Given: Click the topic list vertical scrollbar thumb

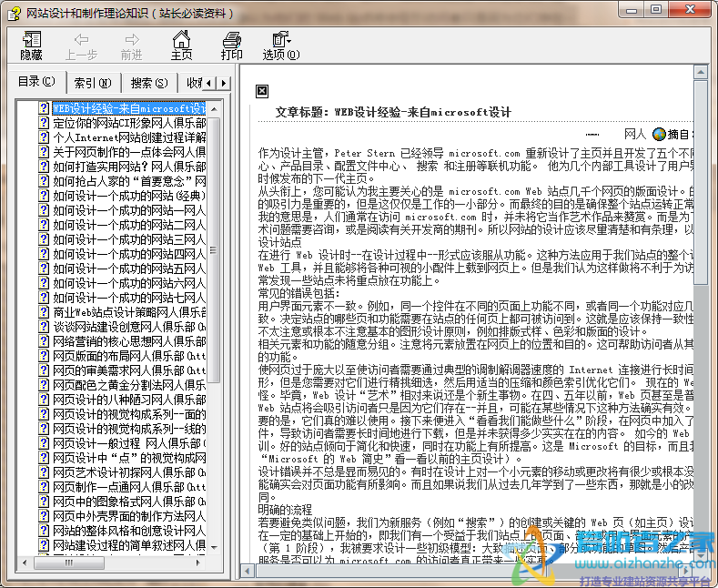Looking at the screenshot, I should [x=214, y=250].
